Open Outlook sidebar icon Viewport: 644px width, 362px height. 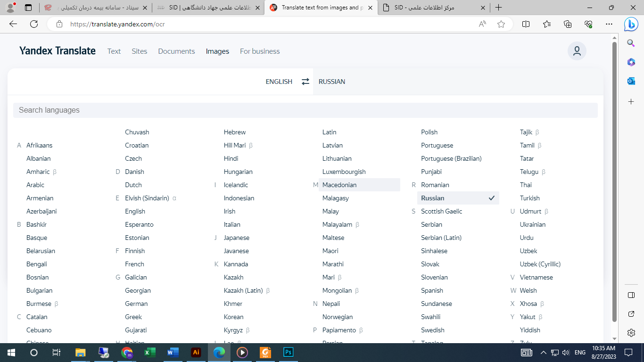[631, 81]
